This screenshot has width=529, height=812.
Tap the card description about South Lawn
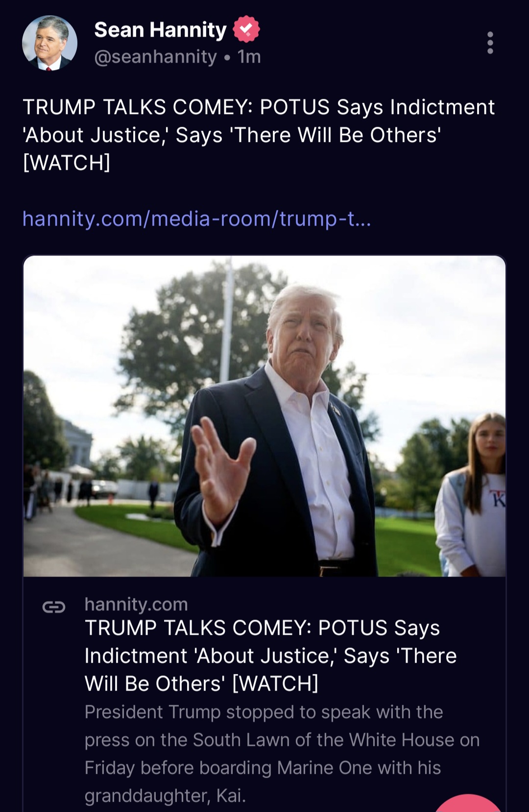(x=282, y=754)
